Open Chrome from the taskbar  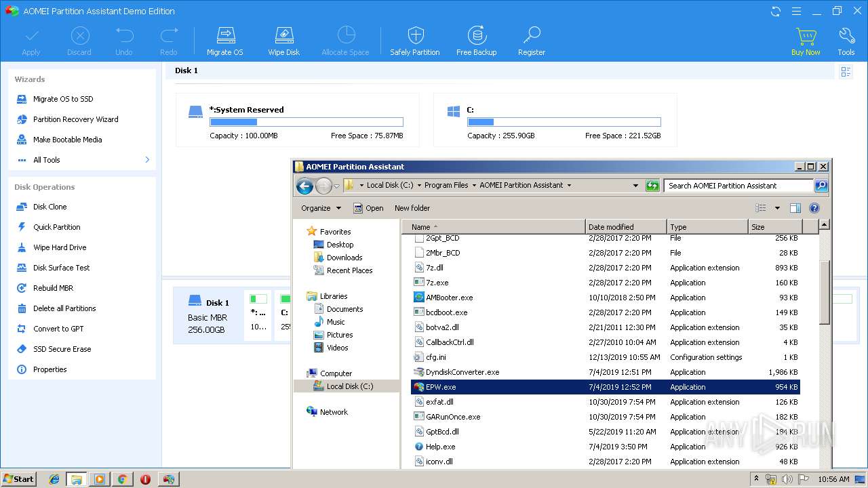coord(122,479)
